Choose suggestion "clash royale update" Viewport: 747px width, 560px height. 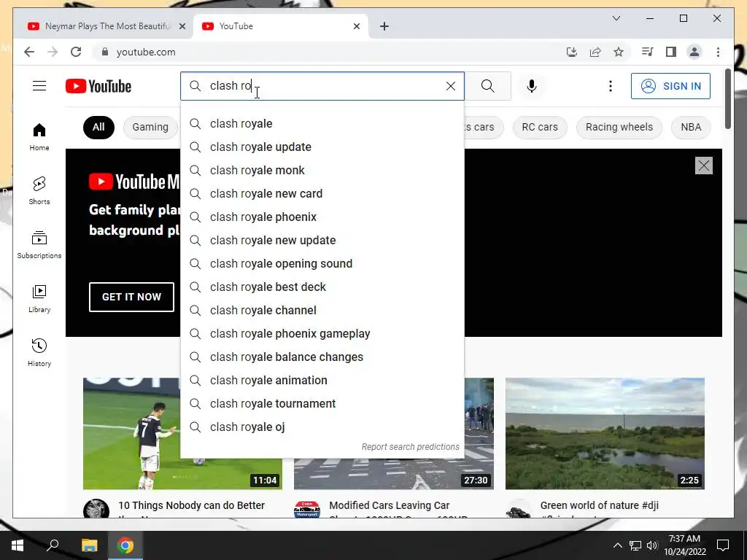322,147
